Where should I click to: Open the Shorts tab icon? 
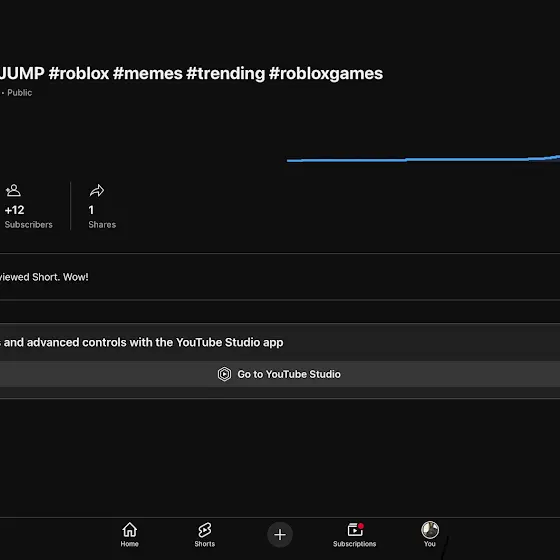[205, 530]
